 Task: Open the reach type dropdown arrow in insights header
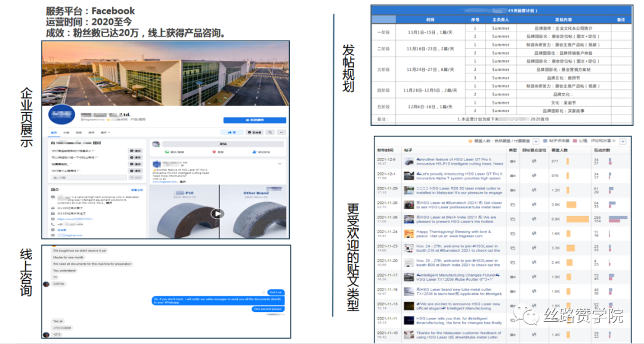[536, 141]
